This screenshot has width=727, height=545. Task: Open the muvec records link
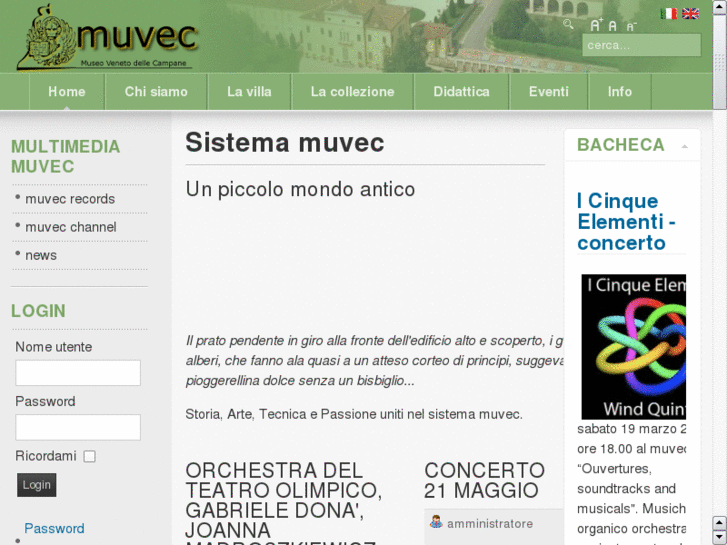(x=70, y=199)
